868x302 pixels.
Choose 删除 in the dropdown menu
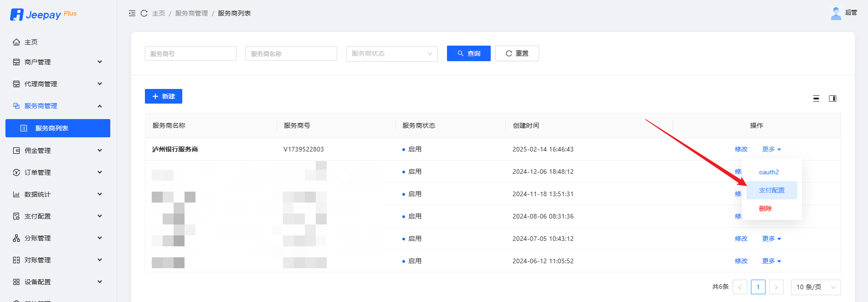tap(765, 208)
